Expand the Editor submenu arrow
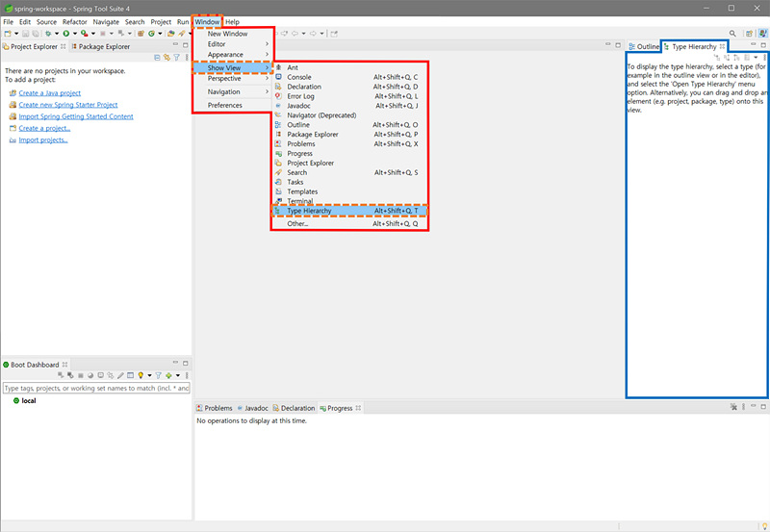This screenshot has height=532, width=770. pyautogui.click(x=268, y=44)
